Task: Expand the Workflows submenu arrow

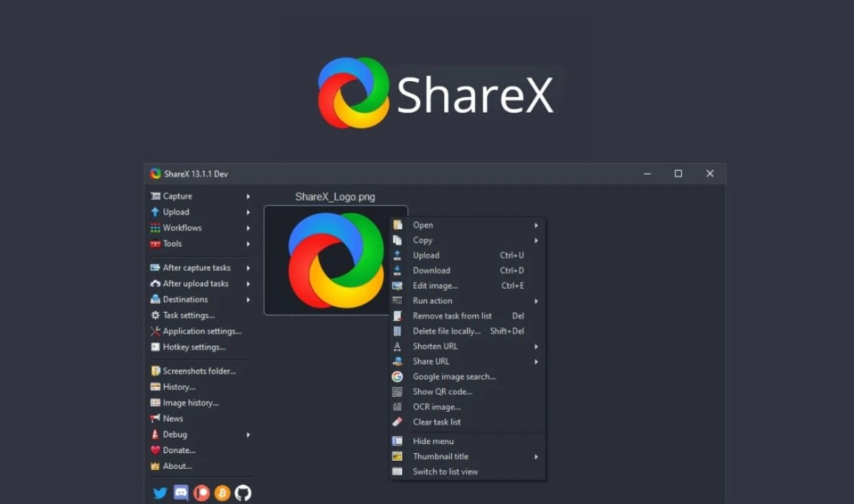Action: [x=248, y=228]
